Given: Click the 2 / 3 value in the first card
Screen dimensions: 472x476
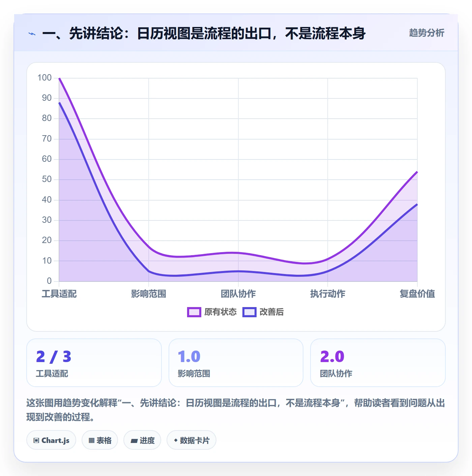Looking at the screenshot, I should [x=54, y=357].
